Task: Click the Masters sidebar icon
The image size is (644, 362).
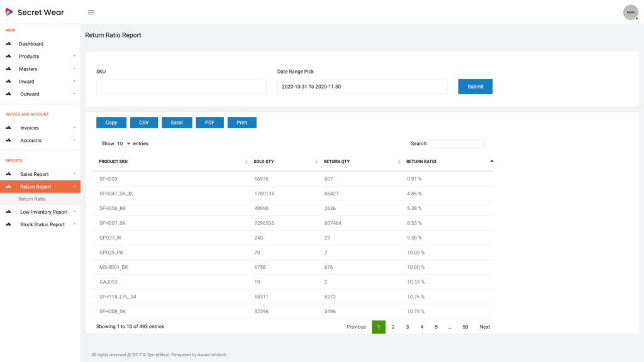Action: [x=9, y=69]
